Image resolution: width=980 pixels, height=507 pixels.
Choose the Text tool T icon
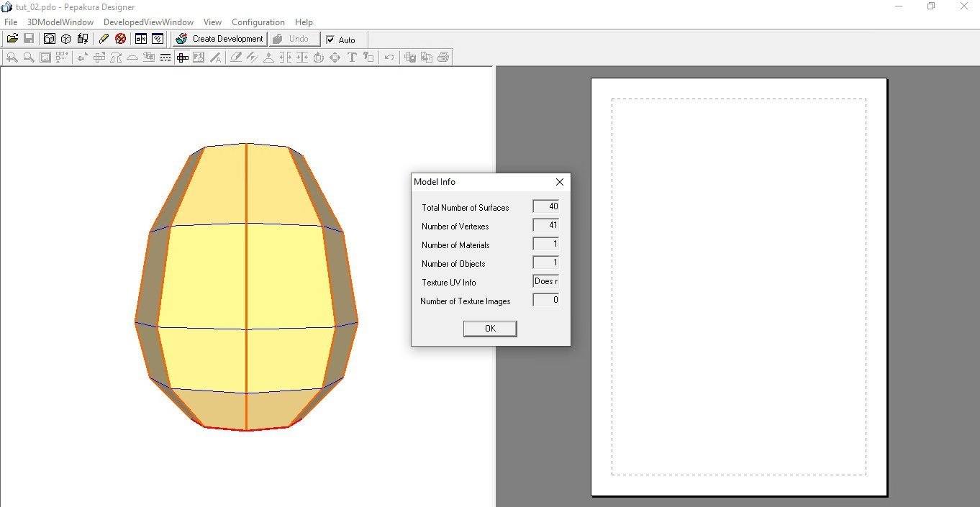click(352, 58)
